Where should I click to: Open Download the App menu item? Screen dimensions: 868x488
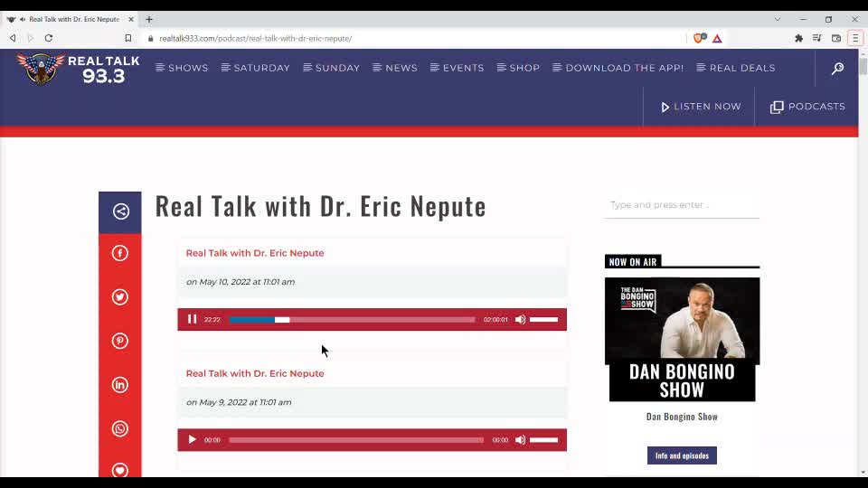618,68
